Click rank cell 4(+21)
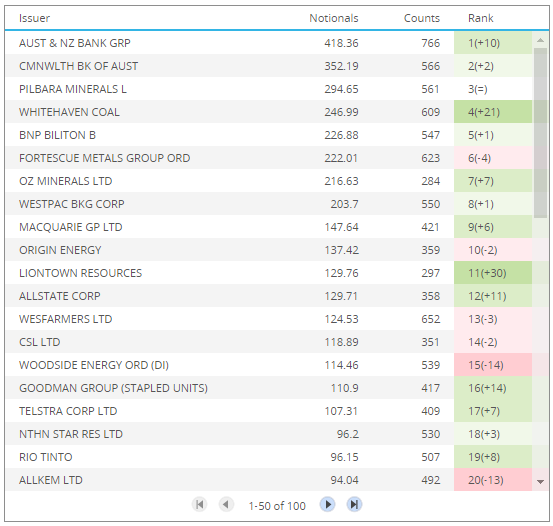 click(x=493, y=112)
